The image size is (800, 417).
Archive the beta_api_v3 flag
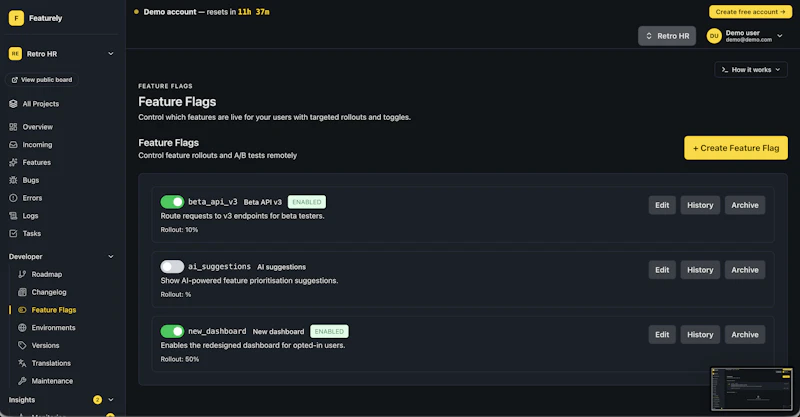(x=745, y=205)
